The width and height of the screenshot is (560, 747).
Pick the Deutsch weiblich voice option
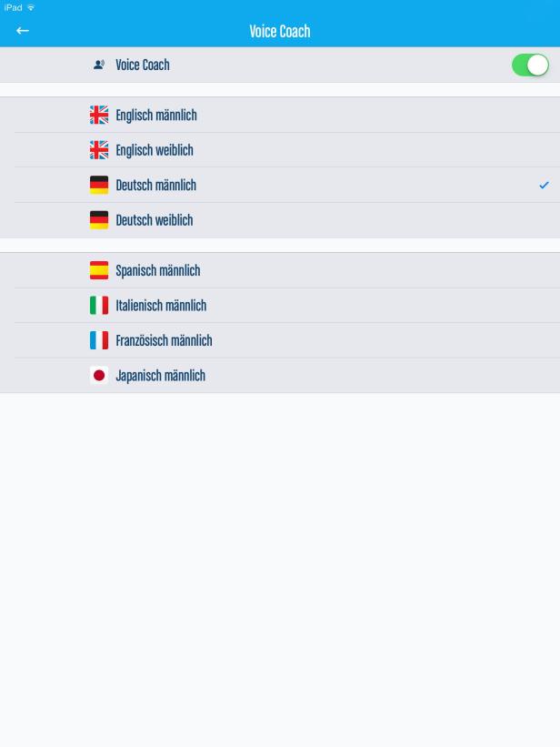280,220
